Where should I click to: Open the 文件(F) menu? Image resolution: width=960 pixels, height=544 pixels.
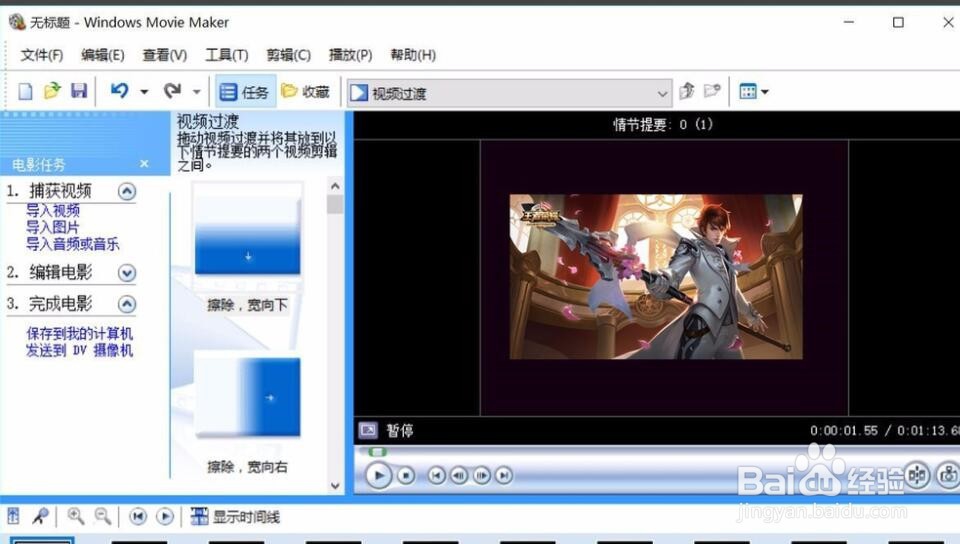(42, 55)
